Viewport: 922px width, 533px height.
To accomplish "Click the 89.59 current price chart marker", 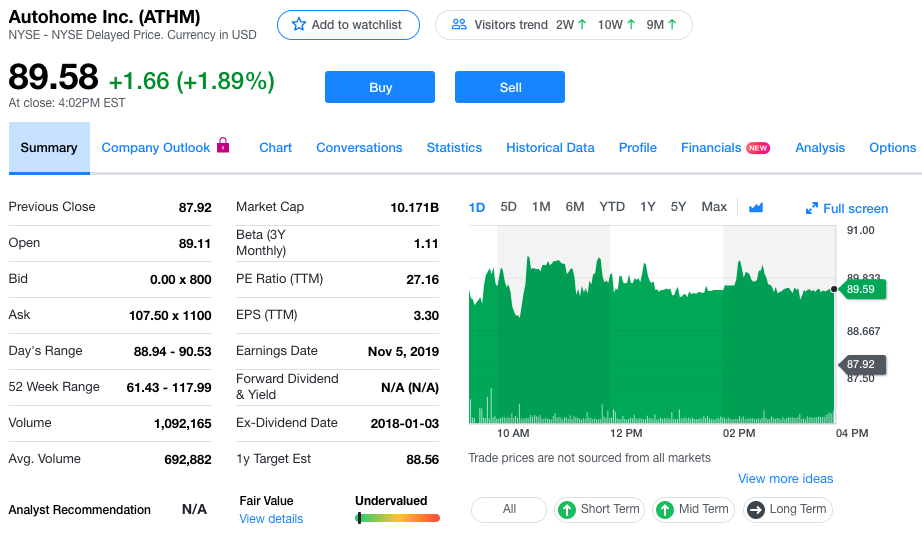I will coord(861,289).
